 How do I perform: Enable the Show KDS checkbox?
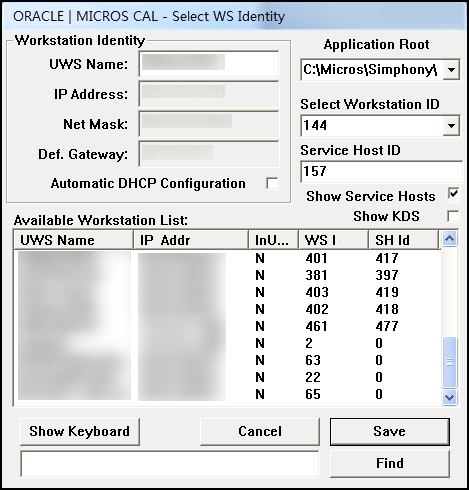coord(453,216)
